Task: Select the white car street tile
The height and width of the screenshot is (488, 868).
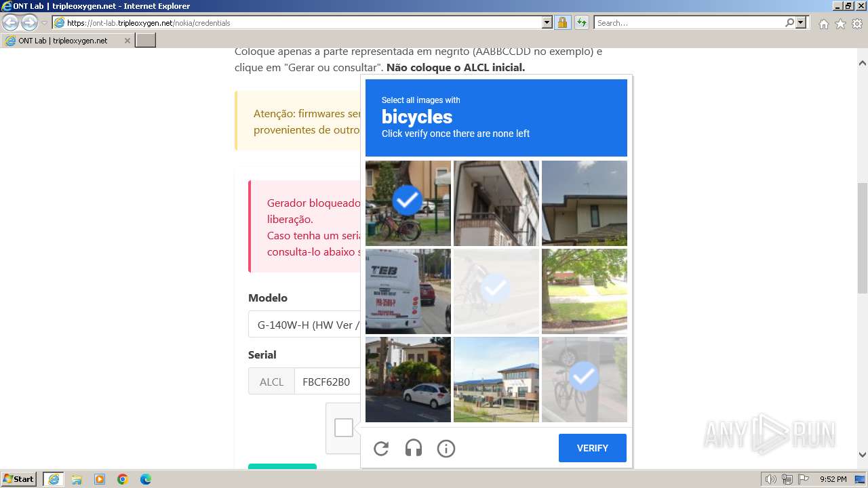Action: (408, 380)
